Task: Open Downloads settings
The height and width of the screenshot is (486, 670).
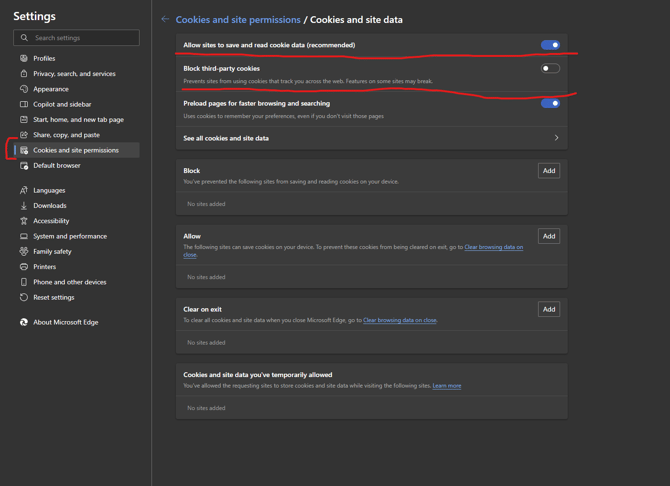Action: tap(76, 206)
